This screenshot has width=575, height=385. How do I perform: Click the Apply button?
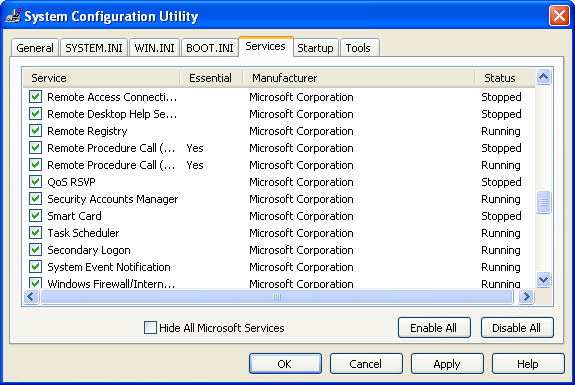pyautogui.click(x=447, y=364)
